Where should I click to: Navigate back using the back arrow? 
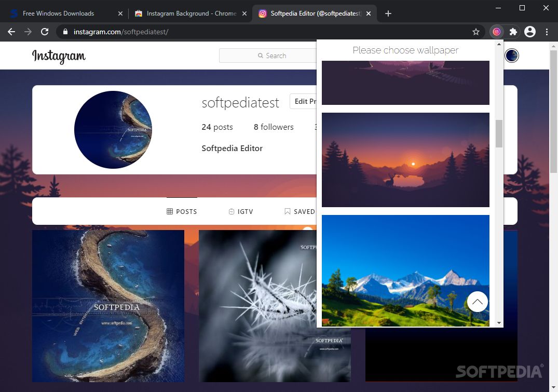11,32
